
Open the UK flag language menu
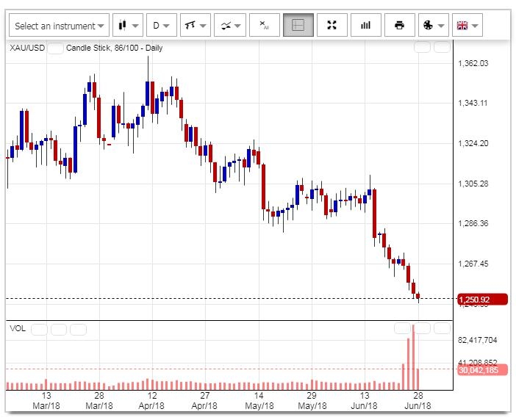[467, 26]
